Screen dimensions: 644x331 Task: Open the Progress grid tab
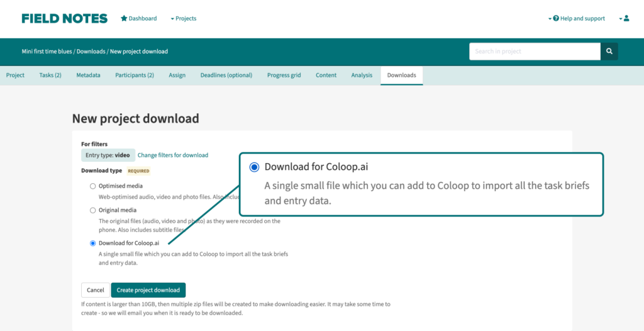(284, 76)
